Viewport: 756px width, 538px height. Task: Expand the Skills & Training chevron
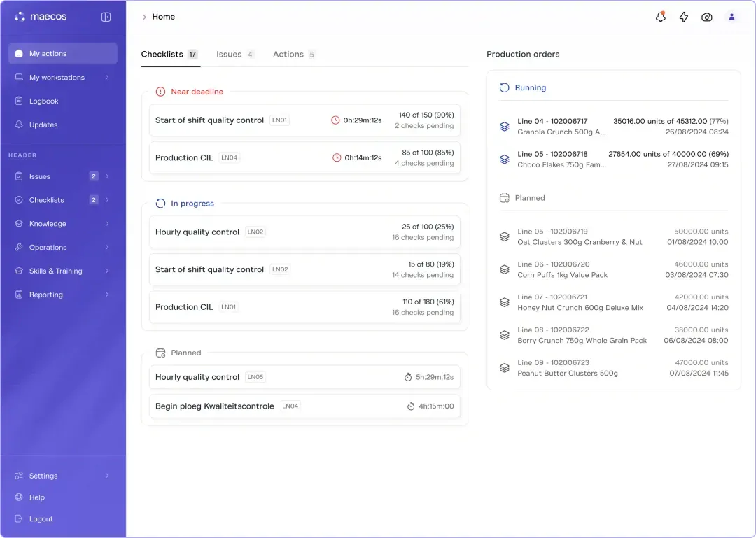pos(107,271)
